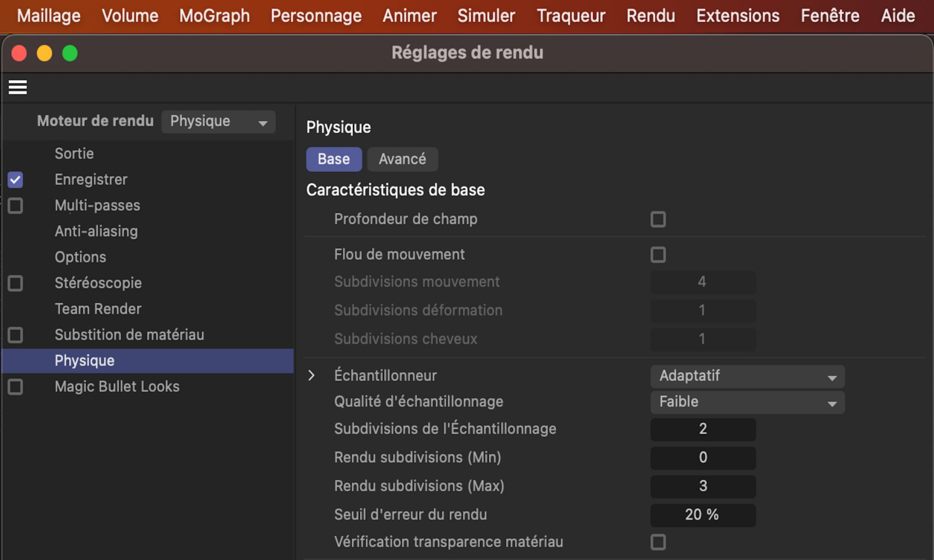Screen dimensions: 934x560
Task: Expand the Échantillonneur section arrow
Action: [x=311, y=376]
